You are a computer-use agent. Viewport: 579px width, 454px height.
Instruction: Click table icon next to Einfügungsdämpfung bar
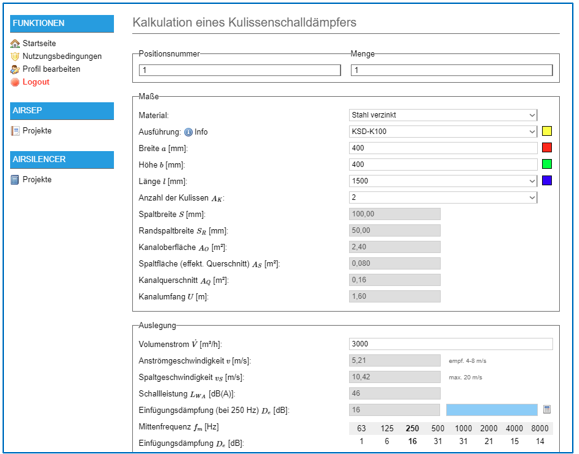click(547, 409)
